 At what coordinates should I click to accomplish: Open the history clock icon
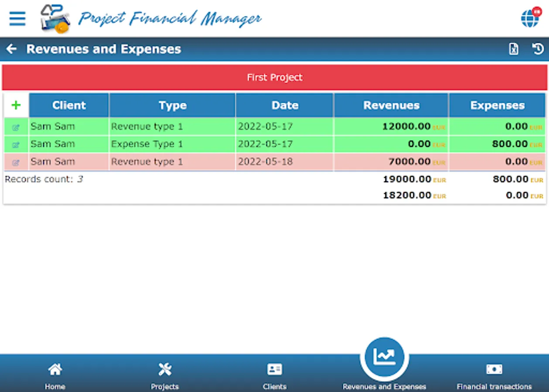click(x=538, y=49)
